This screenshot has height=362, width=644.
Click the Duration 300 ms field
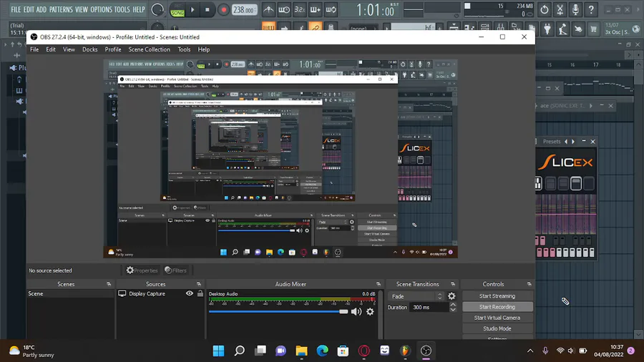429,307
